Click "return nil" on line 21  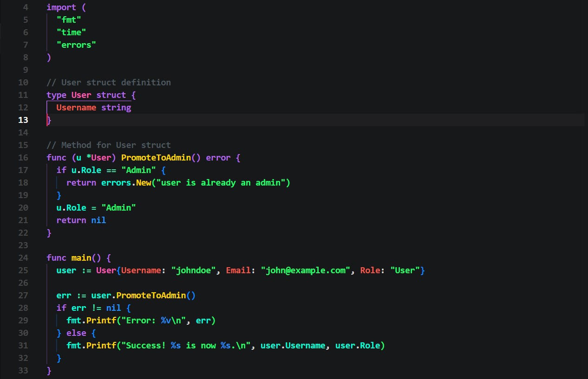pos(81,220)
